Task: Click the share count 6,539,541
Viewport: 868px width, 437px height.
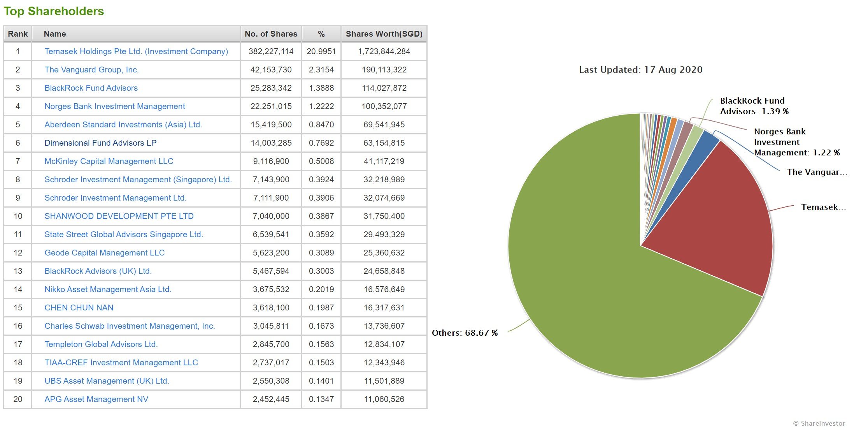Action: [x=271, y=234]
